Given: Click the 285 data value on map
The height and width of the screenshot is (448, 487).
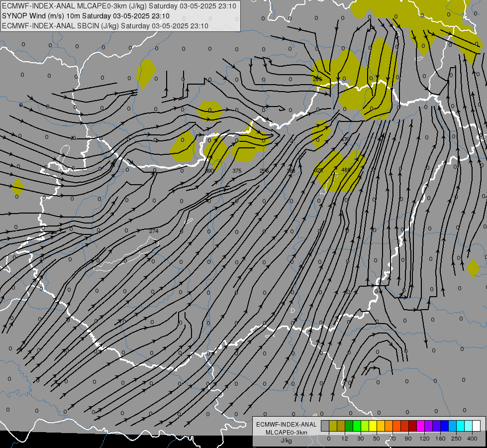Looking at the screenshot, I should point(318,79).
